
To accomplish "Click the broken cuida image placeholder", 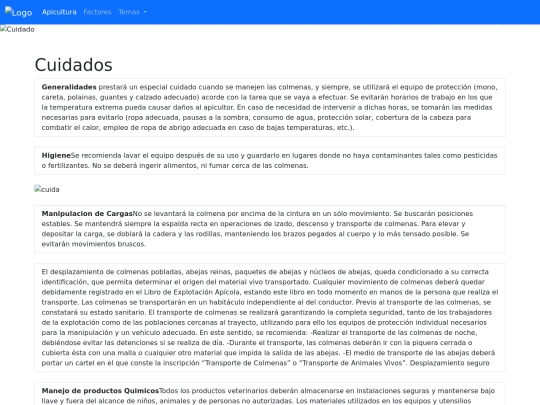I will click(47, 189).
